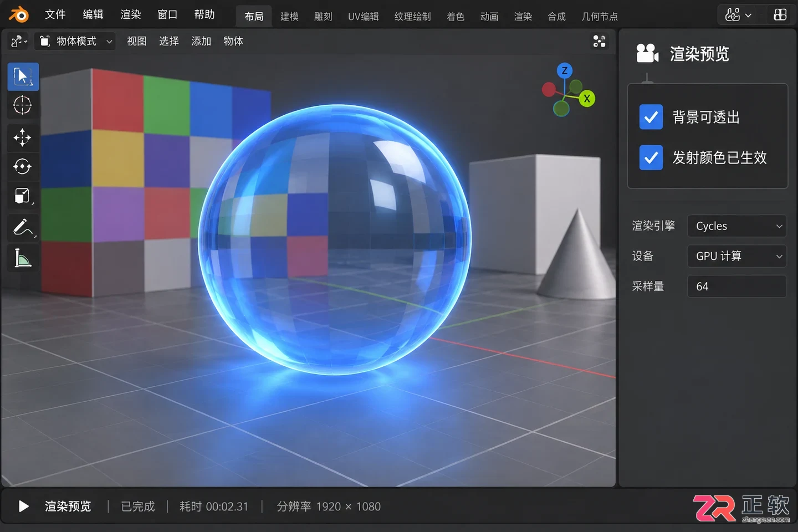Click the view layer icon at top right
Viewport: 798px width, 532px height.
(x=780, y=15)
